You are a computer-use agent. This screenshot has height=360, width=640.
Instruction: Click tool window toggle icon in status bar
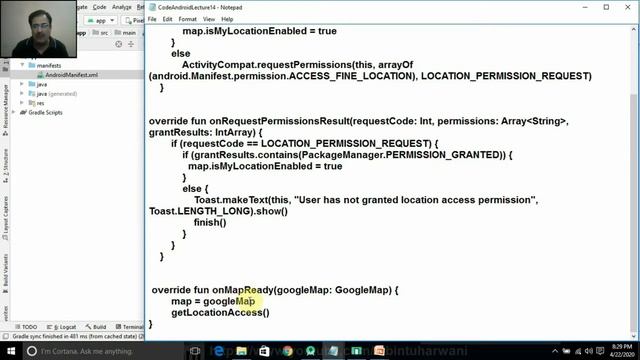(x=5, y=336)
